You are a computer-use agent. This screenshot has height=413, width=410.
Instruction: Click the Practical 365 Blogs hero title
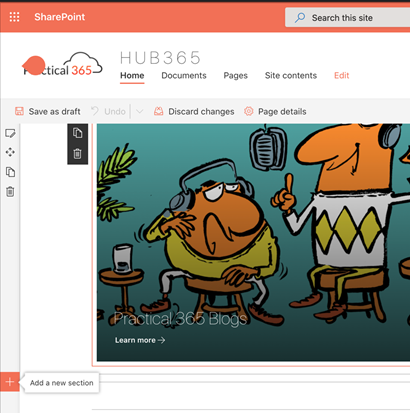(x=180, y=319)
